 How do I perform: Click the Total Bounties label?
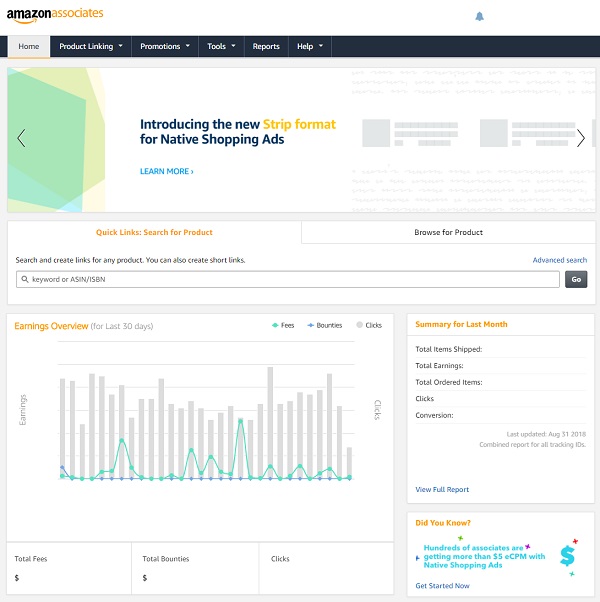165,559
